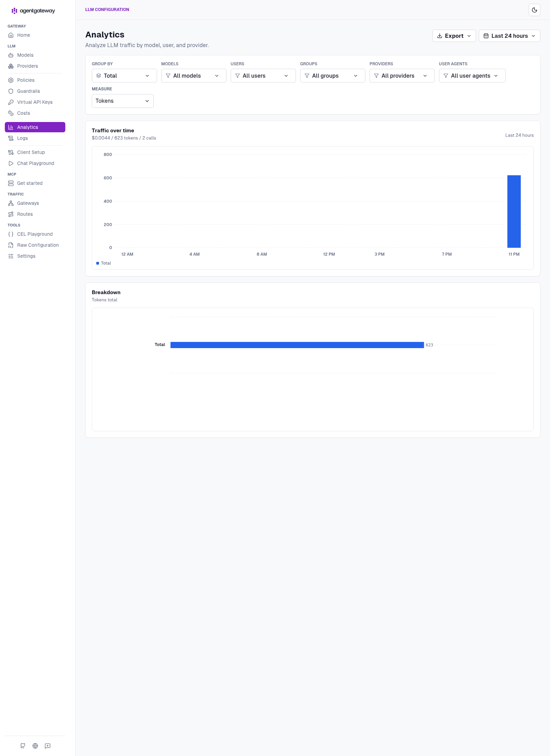This screenshot has width=550, height=756.
Task: Click the Virtual API Keys key icon
Action: 11,102
